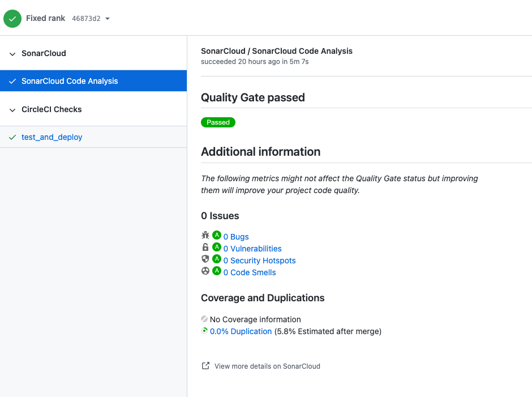Click the lock icon beside 0 Vulnerabilities
The height and width of the screenshot is (397, 532).
(205, 247)
